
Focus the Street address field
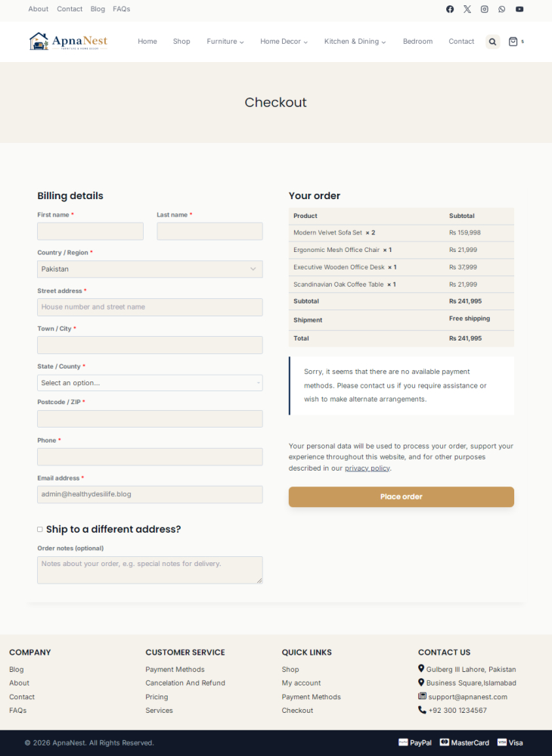pos(150,307)
